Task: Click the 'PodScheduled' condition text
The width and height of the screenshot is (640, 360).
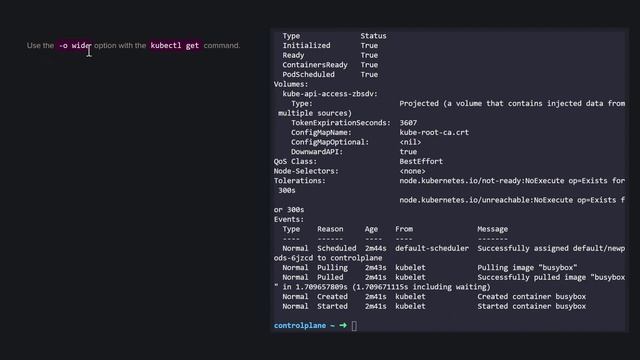Action: tap(308, 74)
